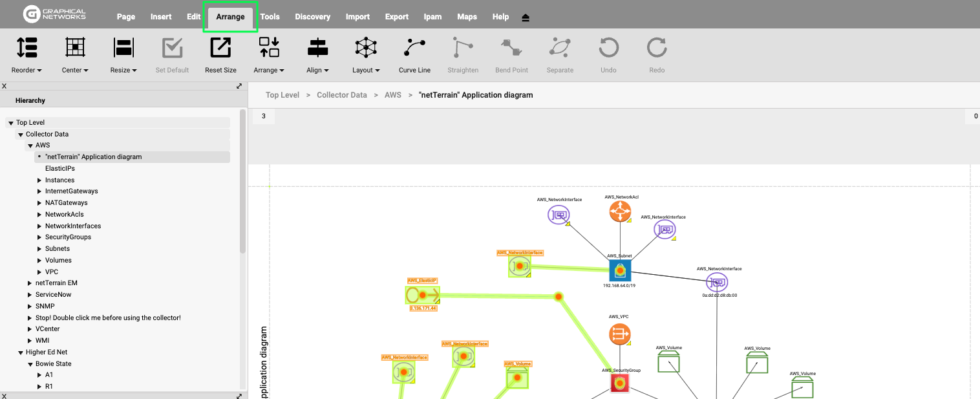980x399 pixels.
Task: Select the Curve Line tool
Action: (414, 48)
